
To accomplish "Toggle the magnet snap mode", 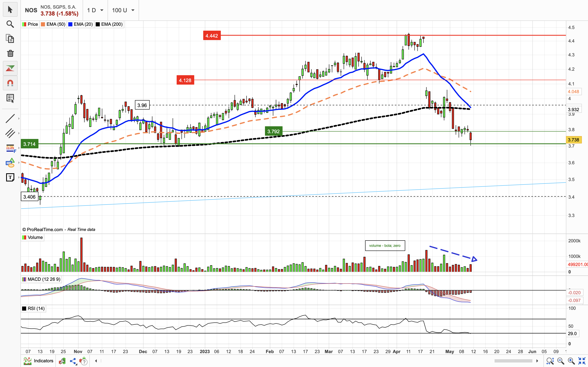I will tap(10, 83).
